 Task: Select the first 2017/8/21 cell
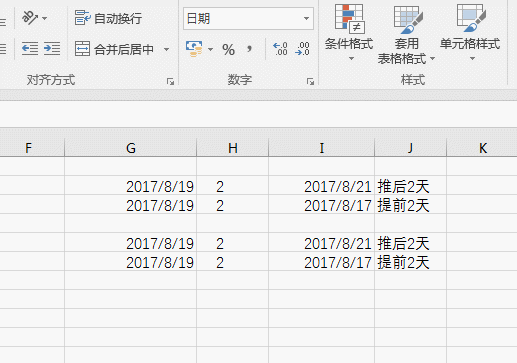[x=322, y=186]
